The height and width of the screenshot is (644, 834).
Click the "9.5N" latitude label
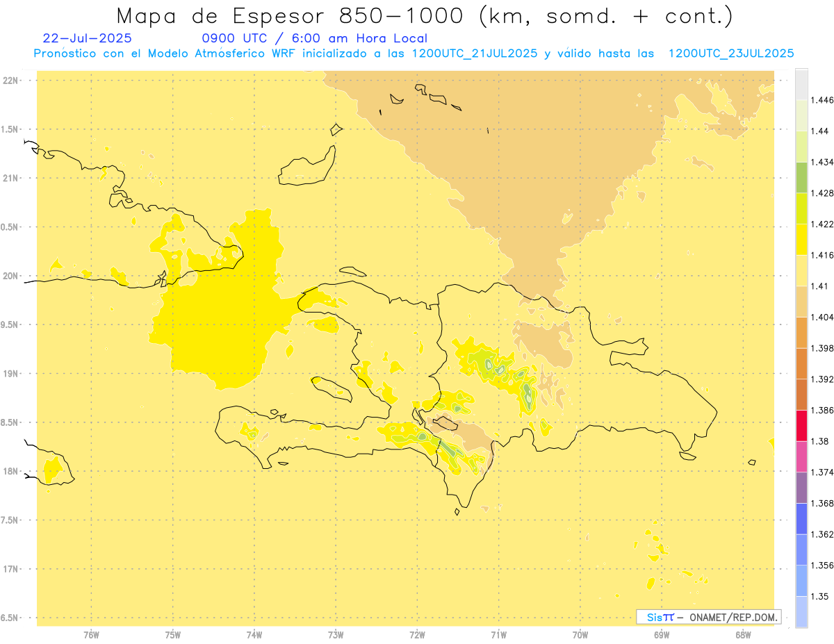(x=10, y=325)
